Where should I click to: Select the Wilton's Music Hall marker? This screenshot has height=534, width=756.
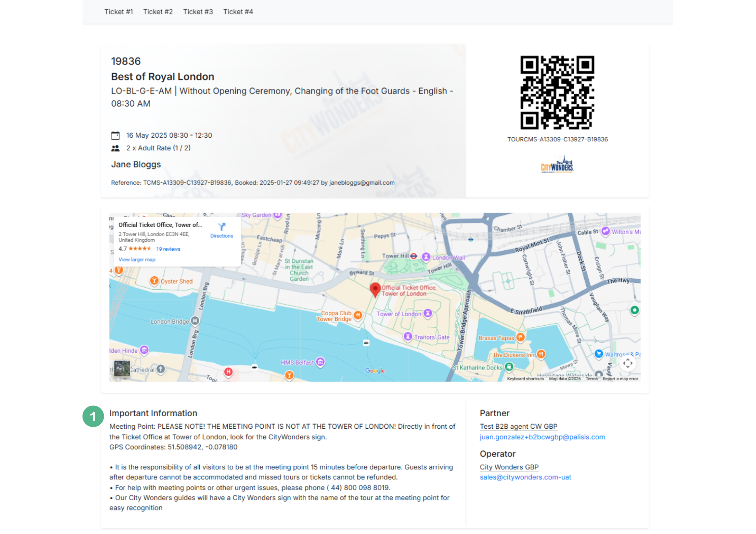(605, 231)
